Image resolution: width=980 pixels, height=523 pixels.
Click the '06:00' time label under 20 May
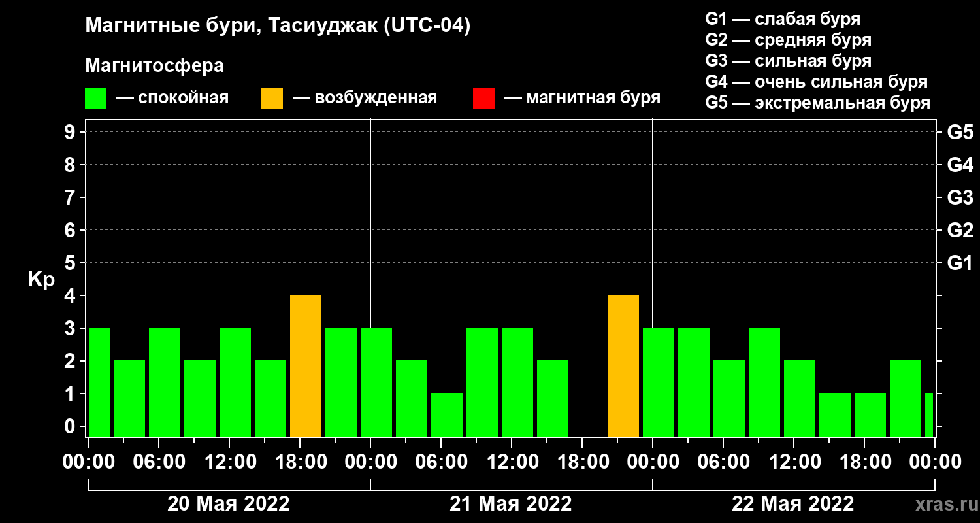click(x=159, y=462)
